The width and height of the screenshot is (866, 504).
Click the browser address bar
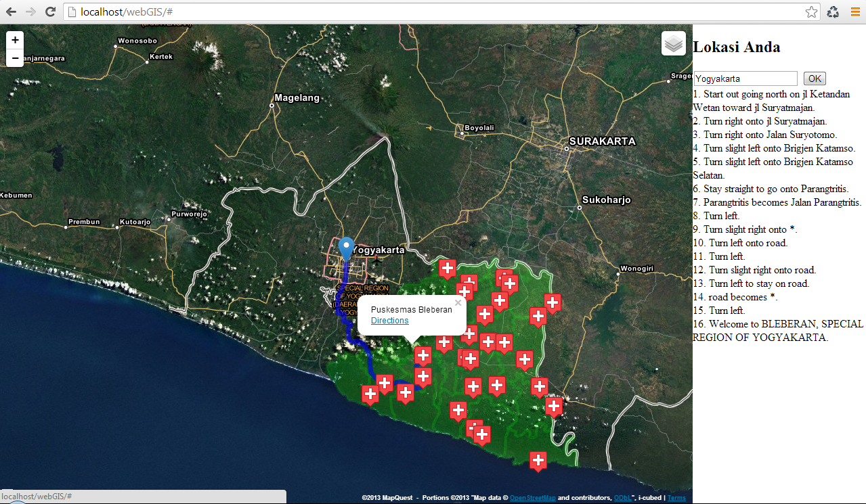tap(271, 12)
